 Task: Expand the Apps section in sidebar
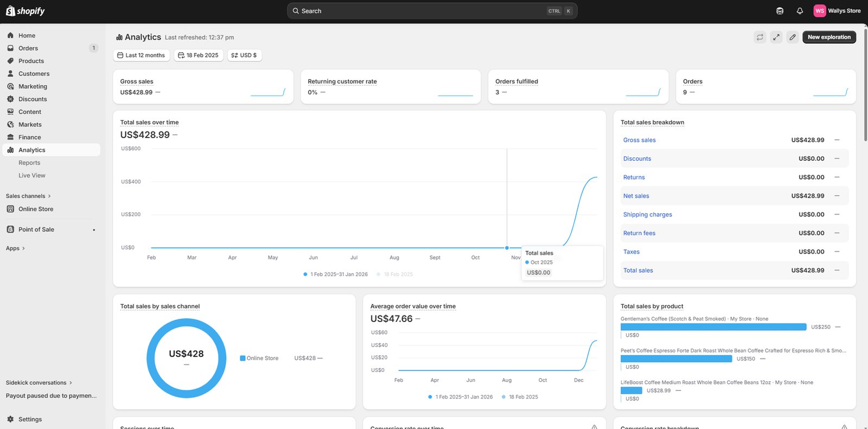coord(15,248)
